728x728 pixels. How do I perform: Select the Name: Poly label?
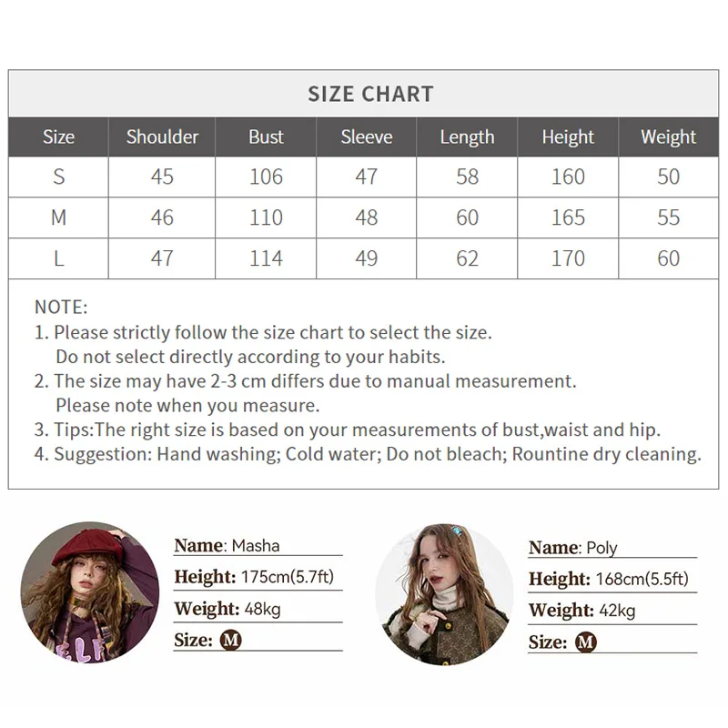[x=572, y=548]
